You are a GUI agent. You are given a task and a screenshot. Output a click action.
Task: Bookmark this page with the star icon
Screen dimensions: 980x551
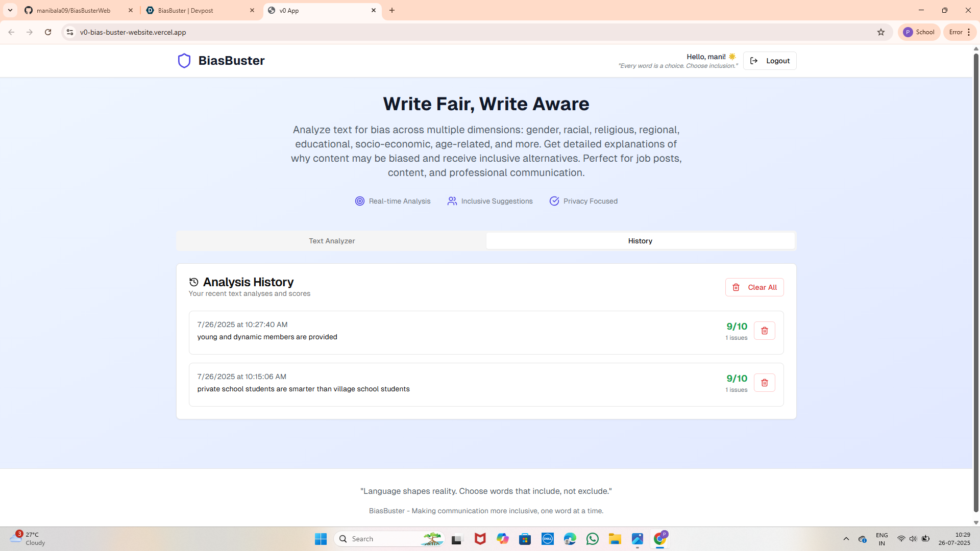point(881,32)
